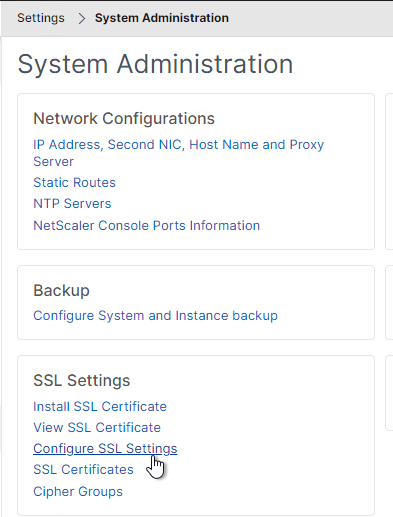
Task: Click the breadcrumb chevron separator arrow
Action: [82, 18]
